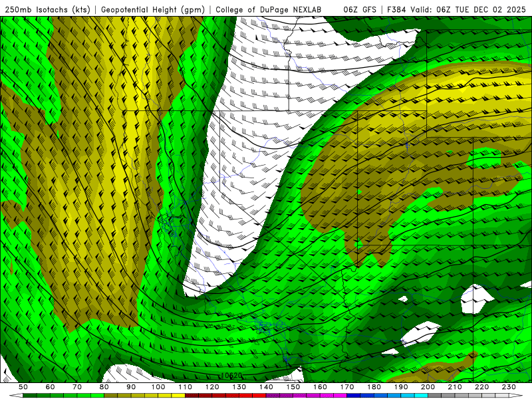The height and width of the screenshot is (399, 532).
Task: Click the '130' colorbar label
Action: [239, 387]
